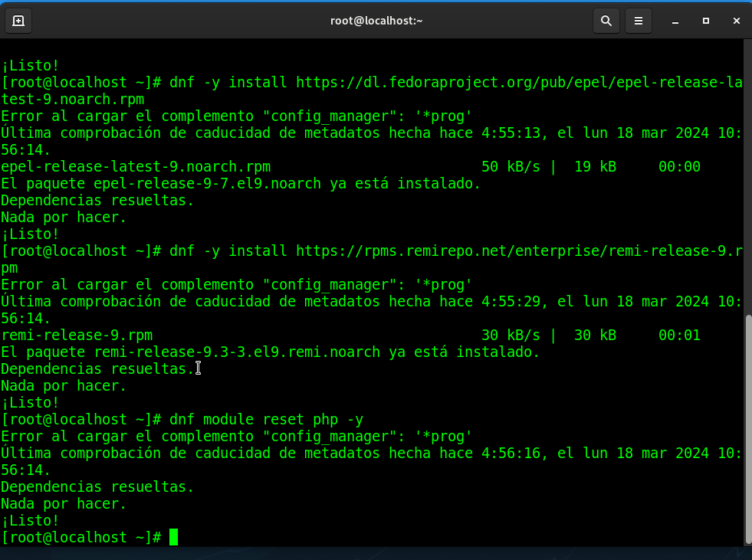This screenshot has width=752, height=560.
Task: Click the green cursor at the last prompt
Action: click(x=174, y=537)
